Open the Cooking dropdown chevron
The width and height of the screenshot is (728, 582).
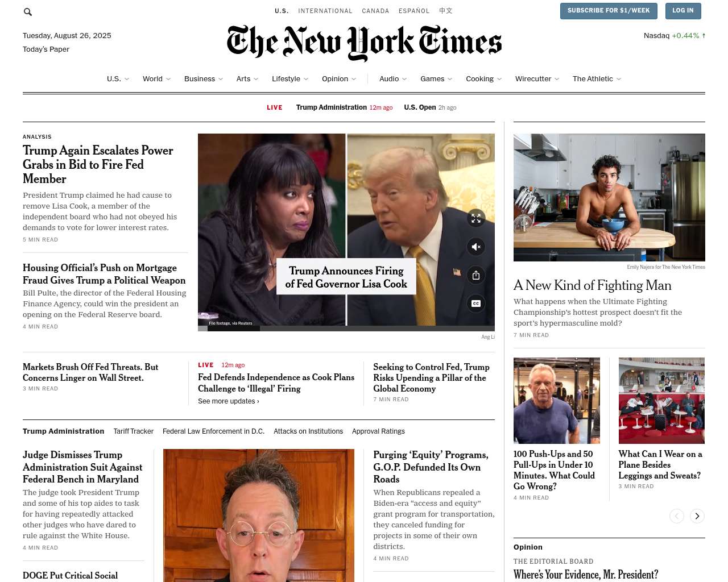click(x=499, y=79)
